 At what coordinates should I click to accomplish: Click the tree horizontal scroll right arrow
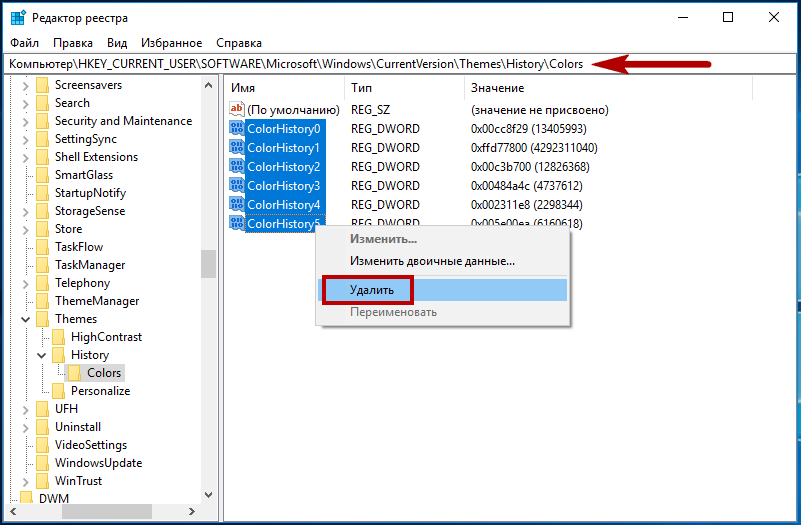(x=192, y=511)
